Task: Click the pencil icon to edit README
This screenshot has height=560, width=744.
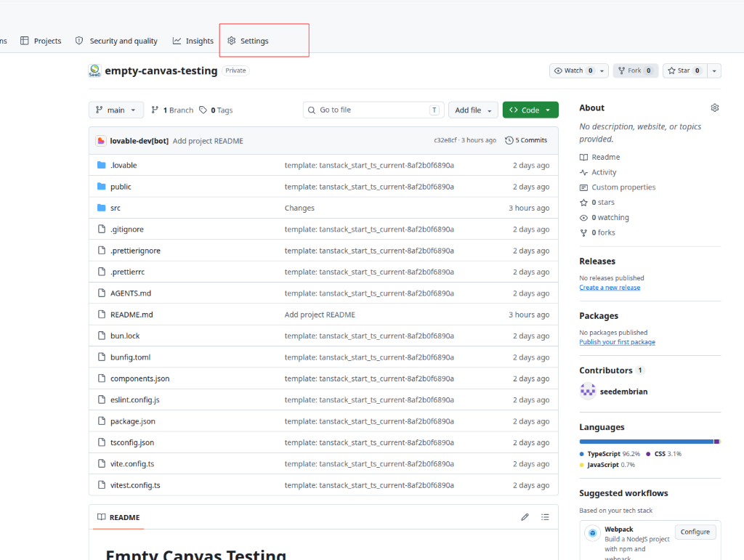Action: click(525, 517)
